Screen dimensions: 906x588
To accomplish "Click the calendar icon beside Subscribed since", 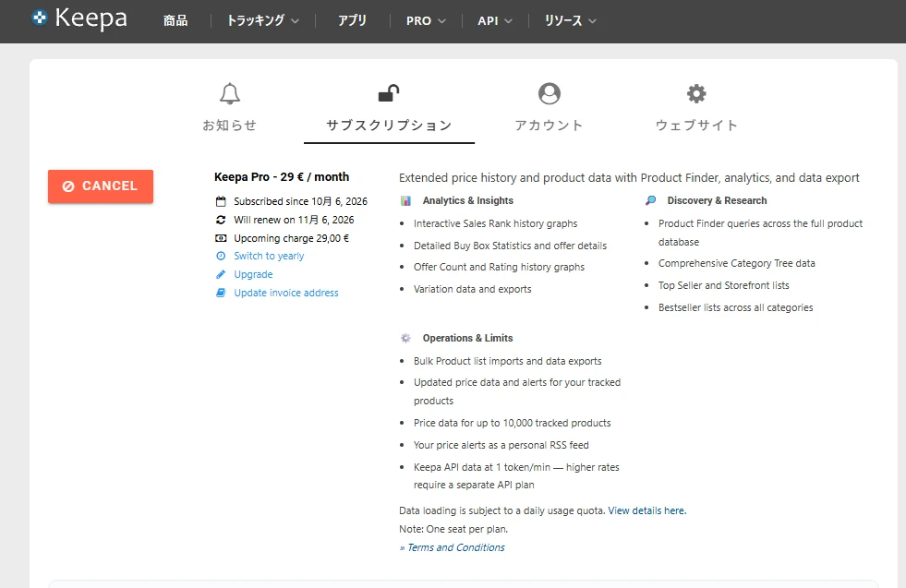I will 221,201.
